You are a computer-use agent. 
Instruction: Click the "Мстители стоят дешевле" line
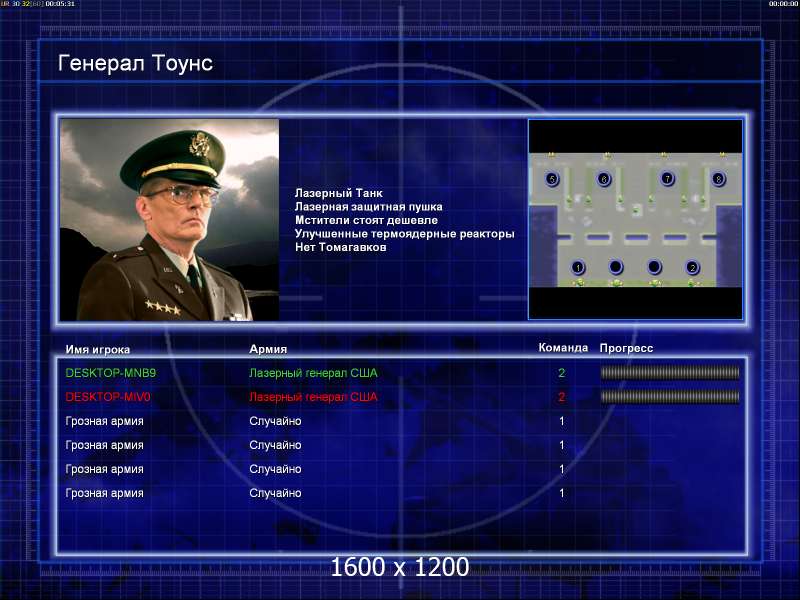366,220
